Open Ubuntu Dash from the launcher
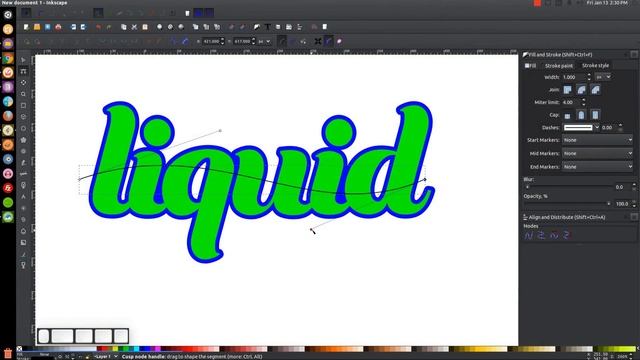This screenshot has height=360, width=640. point(8,15)
